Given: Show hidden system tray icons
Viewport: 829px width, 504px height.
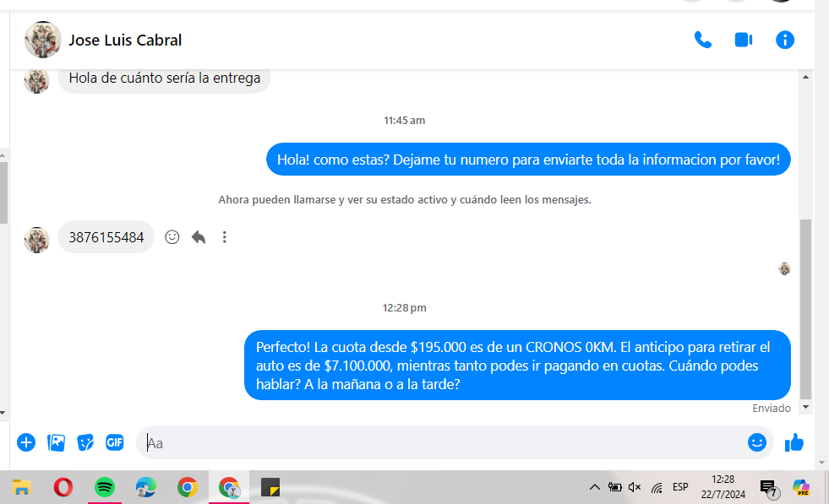Looking at the screenshot, I should point(594,487).
